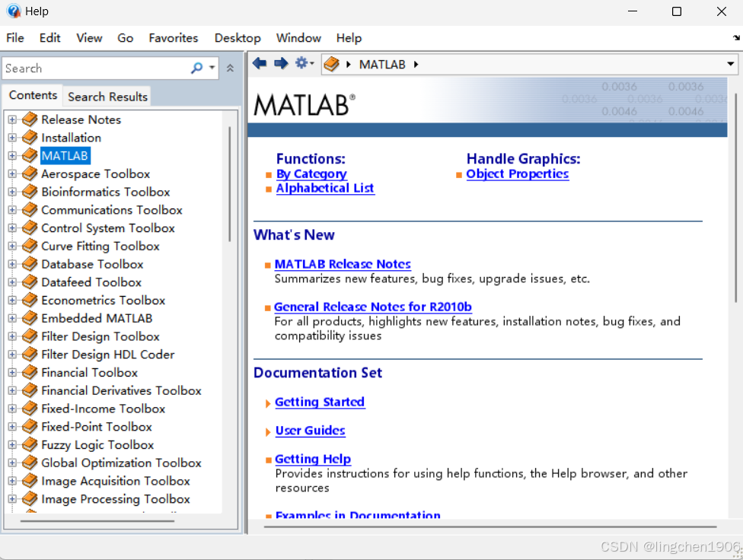Screen dimensions: 743x560
Task: Open the gear actions icon in toolbar
Action: coord(305,62)
